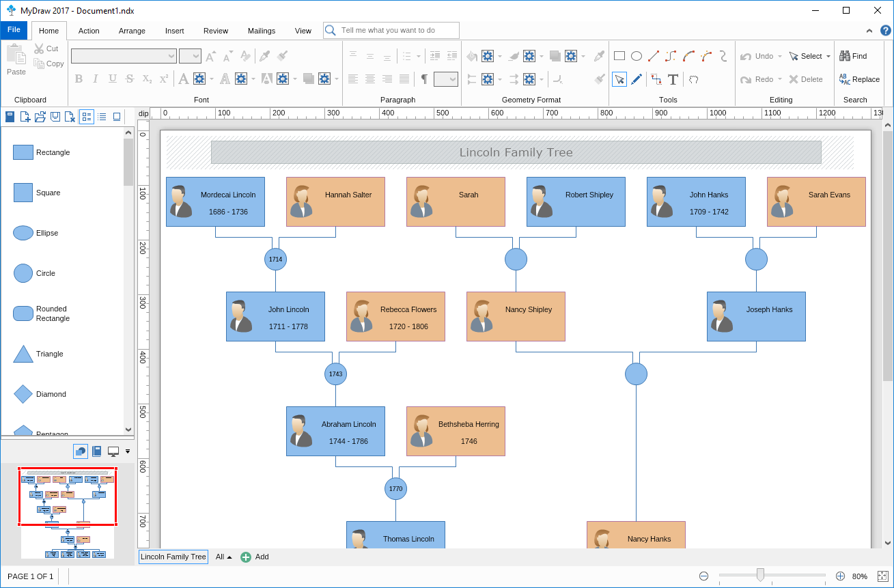The width and height of the screenshot is (894, 588).
Task: Click the Abraham Lincoln 1744 - 1786 box
Action: point(335,432)
